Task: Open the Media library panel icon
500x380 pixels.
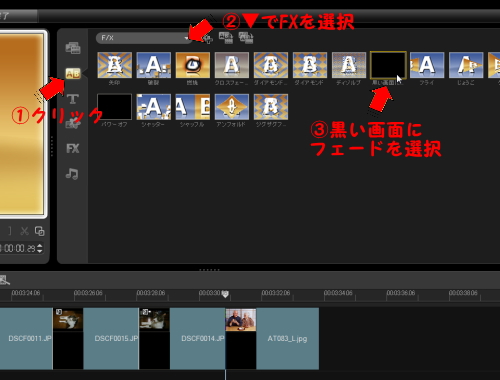Action: coord(73,48)
